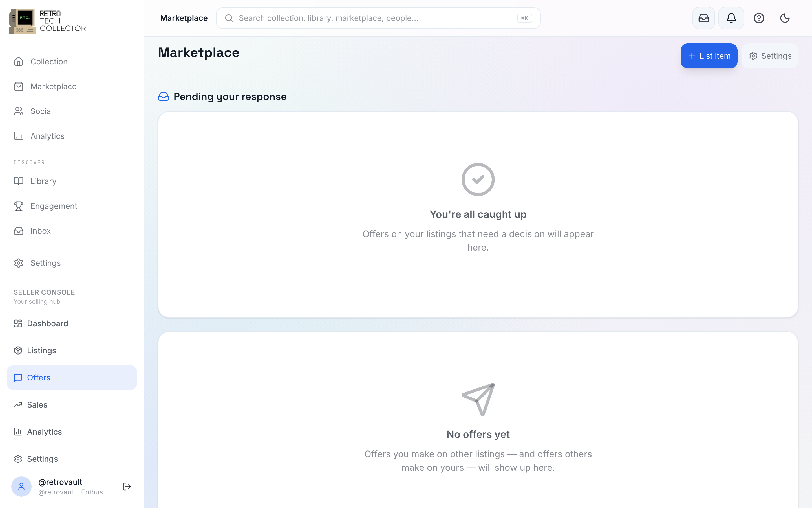The image size is (812, 508).
Task: Click the Inbox tray icon in sidebar
Action: [18, 231]
